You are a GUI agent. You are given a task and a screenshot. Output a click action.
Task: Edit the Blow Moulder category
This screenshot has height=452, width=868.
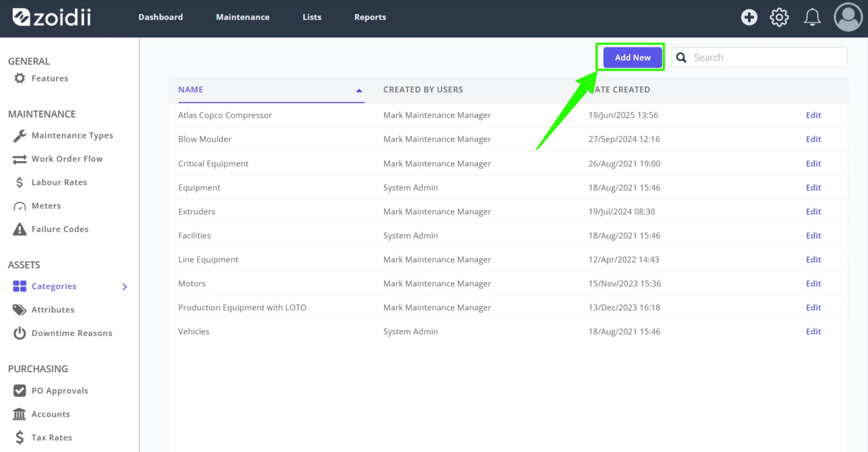click(814, 139)
